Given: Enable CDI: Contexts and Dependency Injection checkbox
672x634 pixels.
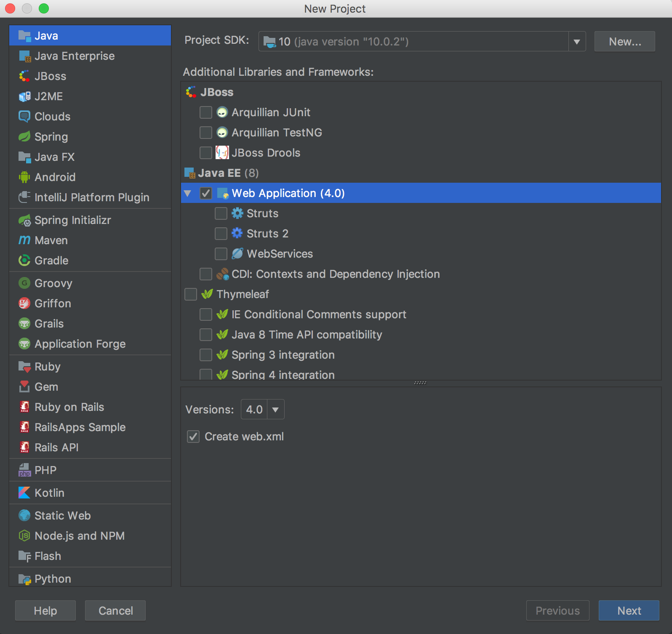Looking at the screenshot, I should [206, 274].
